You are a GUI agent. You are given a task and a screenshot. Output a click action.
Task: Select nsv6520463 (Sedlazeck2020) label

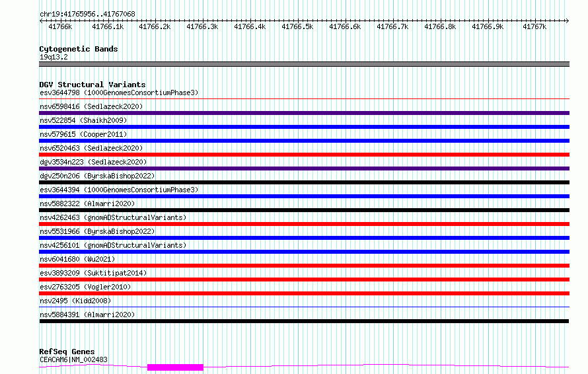(91, 148)
